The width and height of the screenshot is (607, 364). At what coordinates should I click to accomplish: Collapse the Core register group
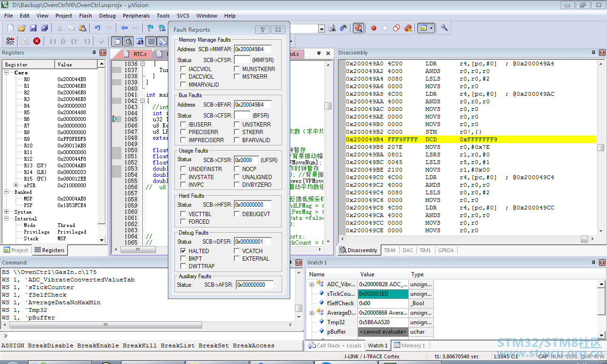click(7, 73)
